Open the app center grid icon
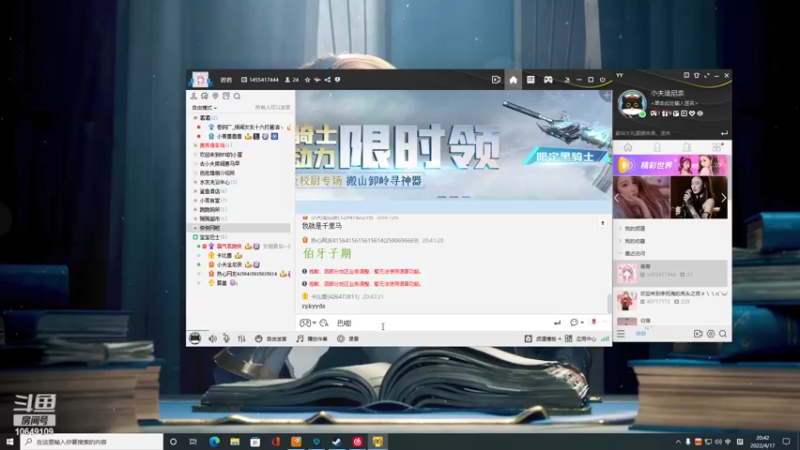 point(568,339)
